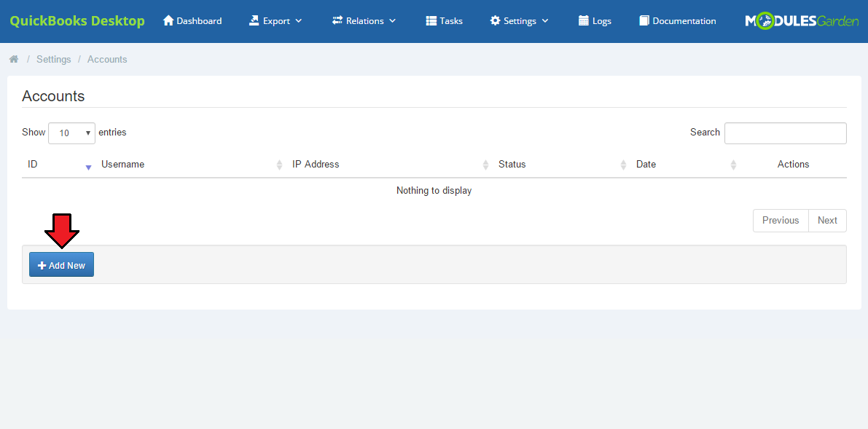The image size is (868, 429).
Task: Click the Previous pagination button
Action: tap(781, 220)
